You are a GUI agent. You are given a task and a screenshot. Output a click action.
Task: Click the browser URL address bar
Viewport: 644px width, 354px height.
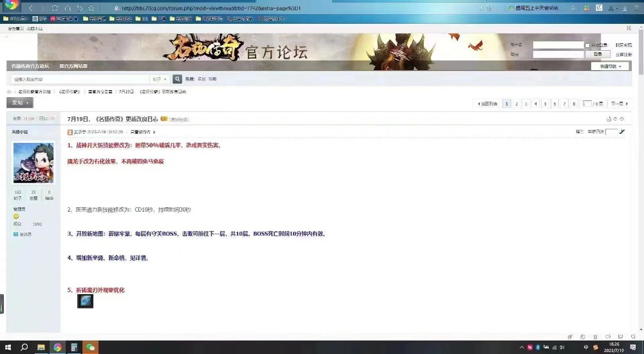click(x=294, y=8)
